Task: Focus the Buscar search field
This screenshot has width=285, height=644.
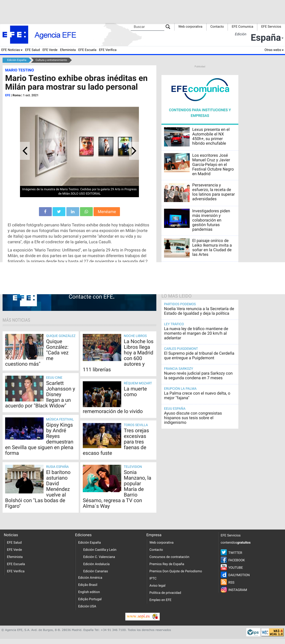Action: pos(147,27)
